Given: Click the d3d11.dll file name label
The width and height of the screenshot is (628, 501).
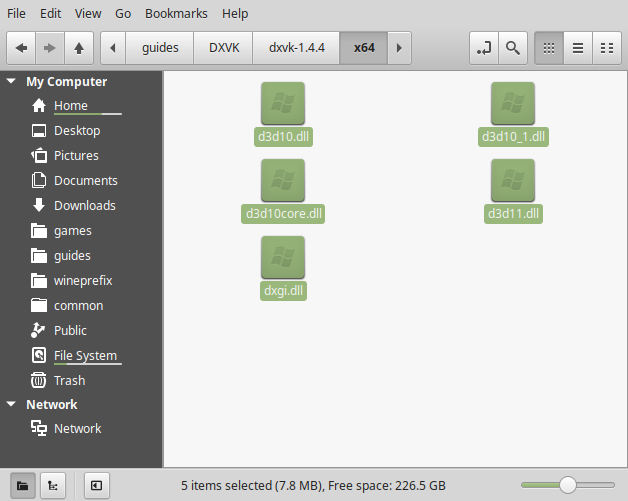Looking at the screenshot, I should [x=513, y=214].
